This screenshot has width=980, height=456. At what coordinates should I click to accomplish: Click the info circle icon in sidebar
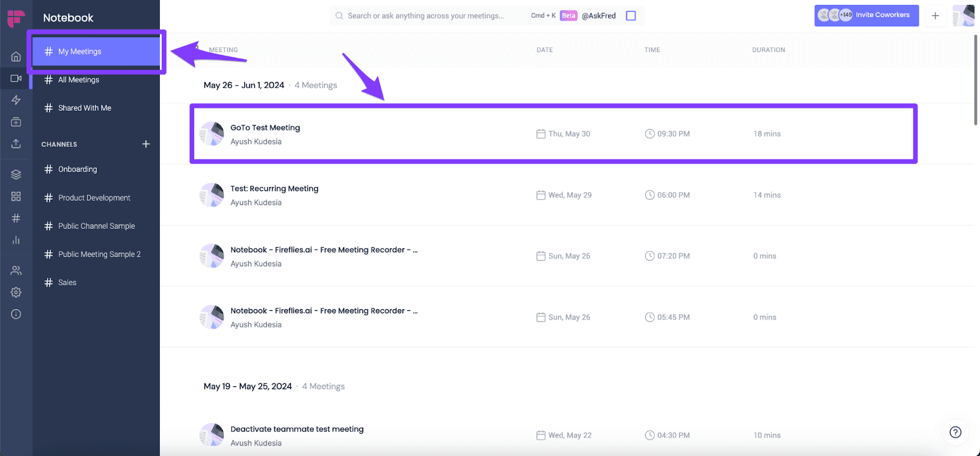point(16,314)
